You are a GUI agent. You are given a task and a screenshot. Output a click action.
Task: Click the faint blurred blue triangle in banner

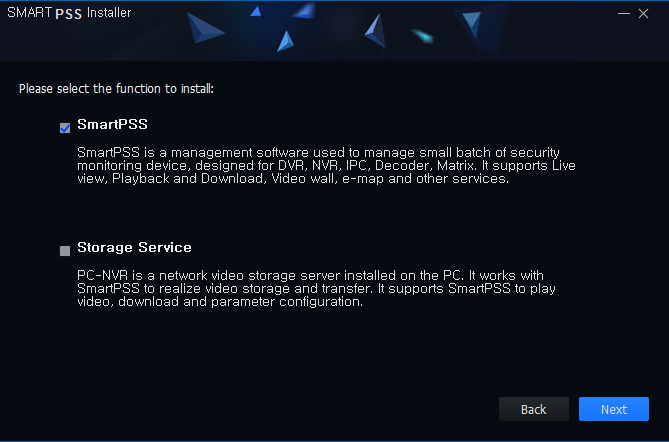coord(304,11)
